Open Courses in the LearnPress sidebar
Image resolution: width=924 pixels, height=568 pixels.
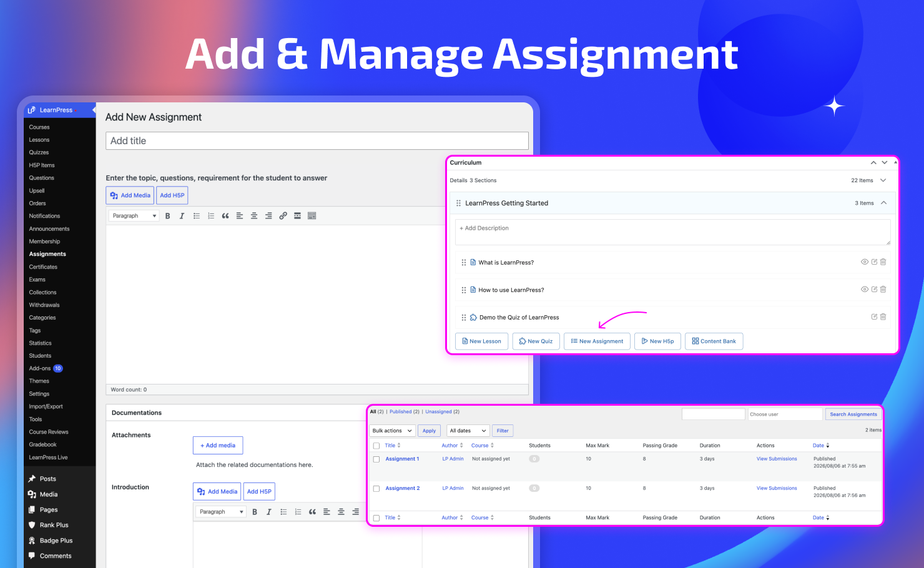[39, 127]
